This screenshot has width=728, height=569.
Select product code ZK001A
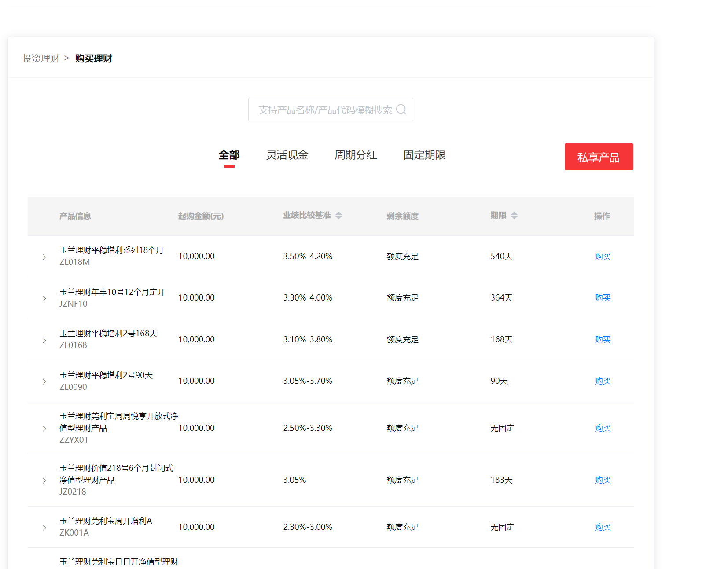click(74, 533)
